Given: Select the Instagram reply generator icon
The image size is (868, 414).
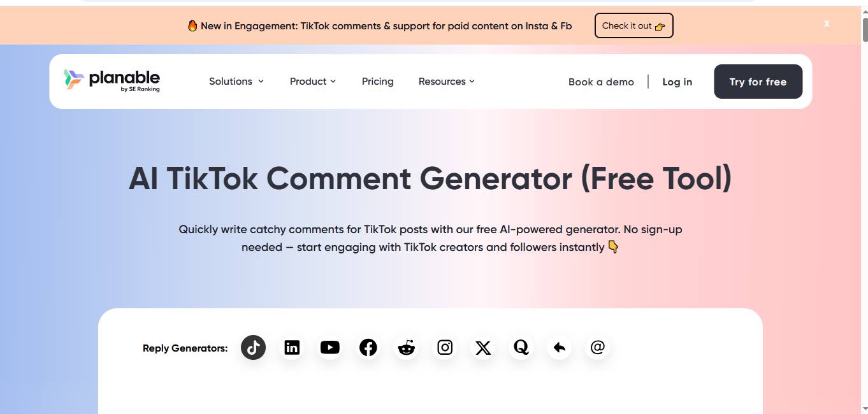Looking at the screenshot, I should click(x=445, y=348).
